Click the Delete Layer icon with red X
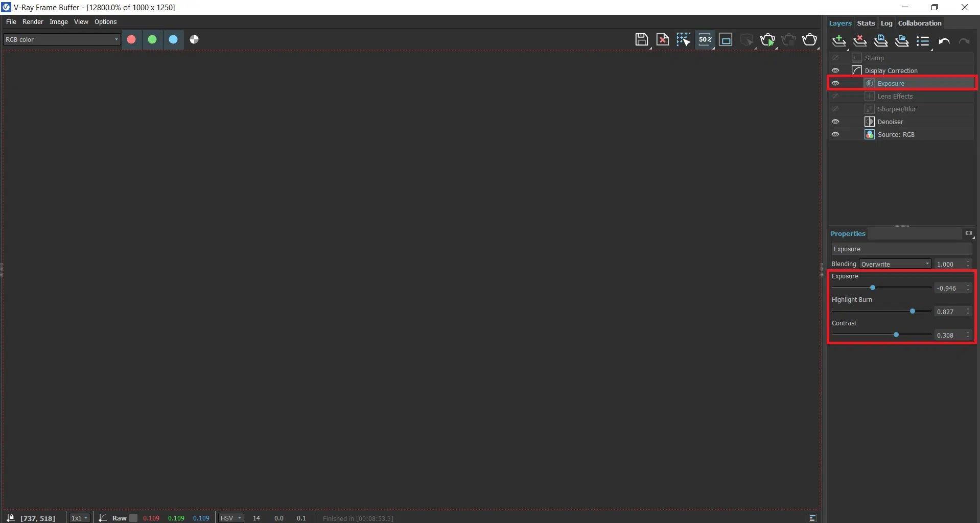 point(859,41)
